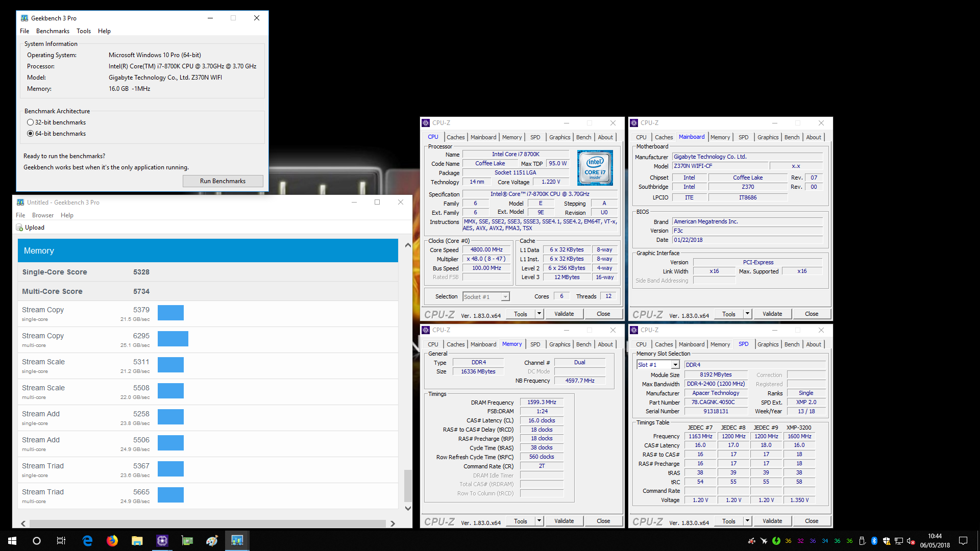Expand Tools dropdown arrow in CPU-Z window showing the CPU tab

539,314
